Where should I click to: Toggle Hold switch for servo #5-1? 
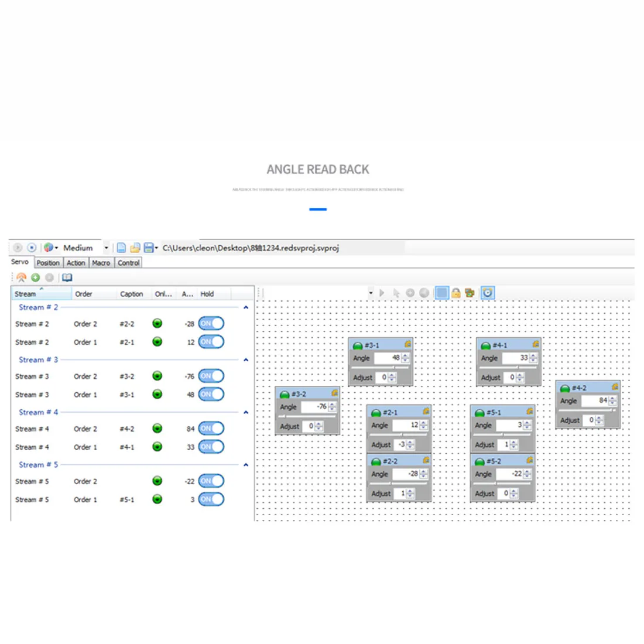coord(211,499)
